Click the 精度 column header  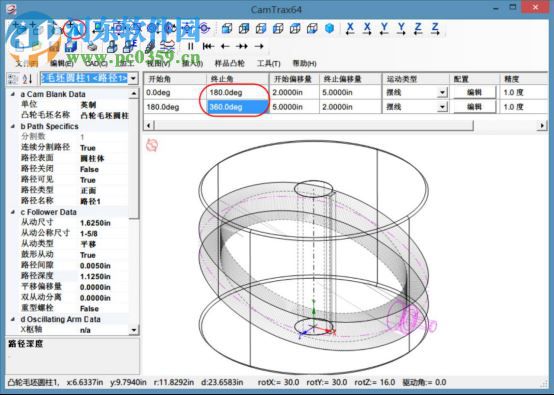[524, 79]
